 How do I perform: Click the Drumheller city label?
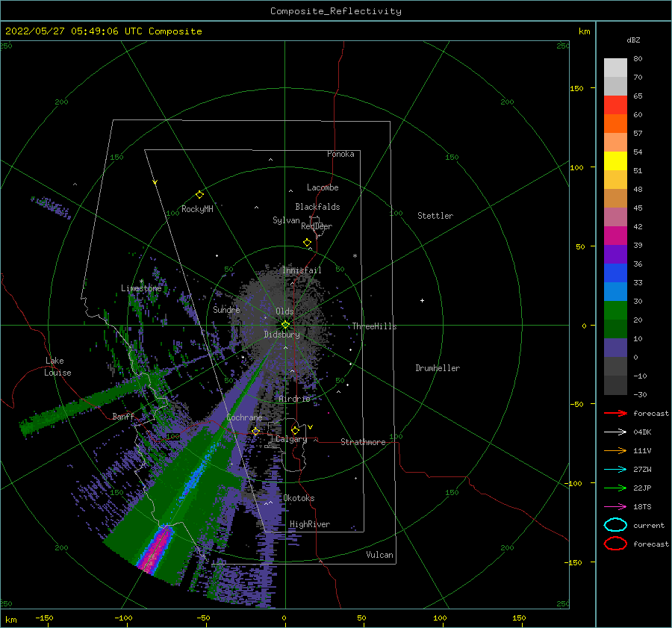click(x=438, y=368)
